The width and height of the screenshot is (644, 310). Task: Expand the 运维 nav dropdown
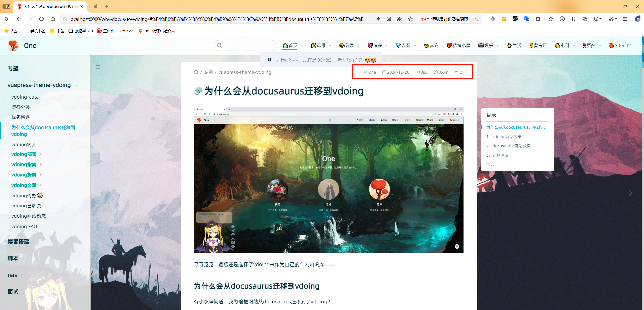coord(330,46)
